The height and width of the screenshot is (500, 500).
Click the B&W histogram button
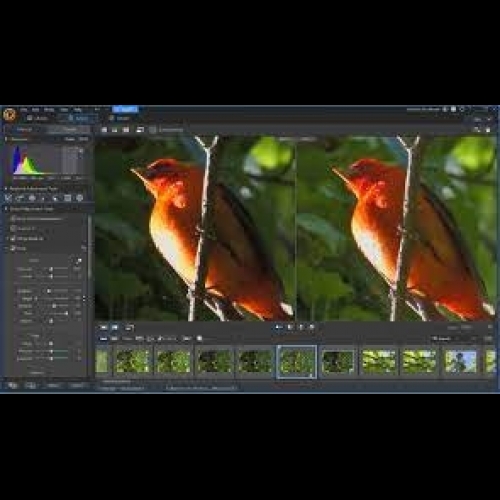pos(83,139)
